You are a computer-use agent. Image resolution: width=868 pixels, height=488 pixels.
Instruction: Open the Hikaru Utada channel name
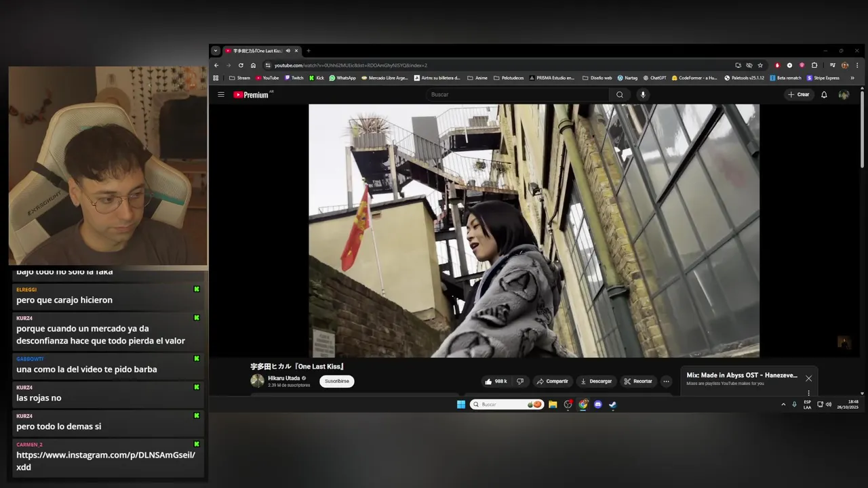(283, 378)
